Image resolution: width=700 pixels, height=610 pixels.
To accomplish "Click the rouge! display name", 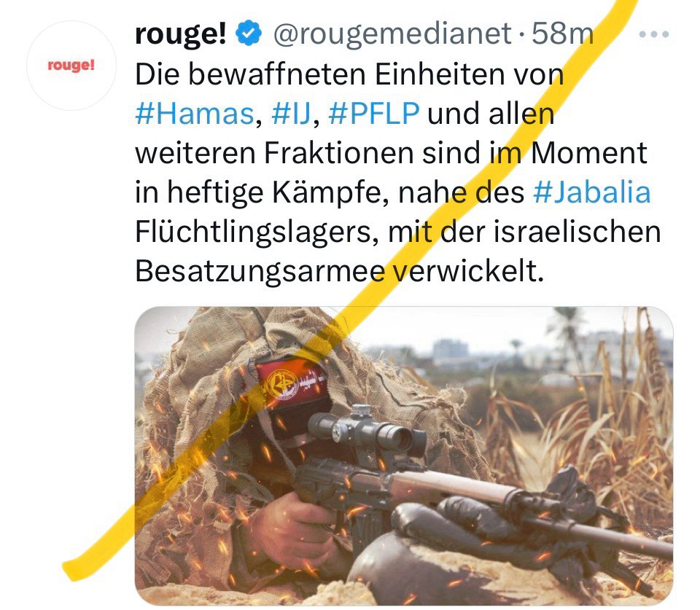I will click(181, 34).
